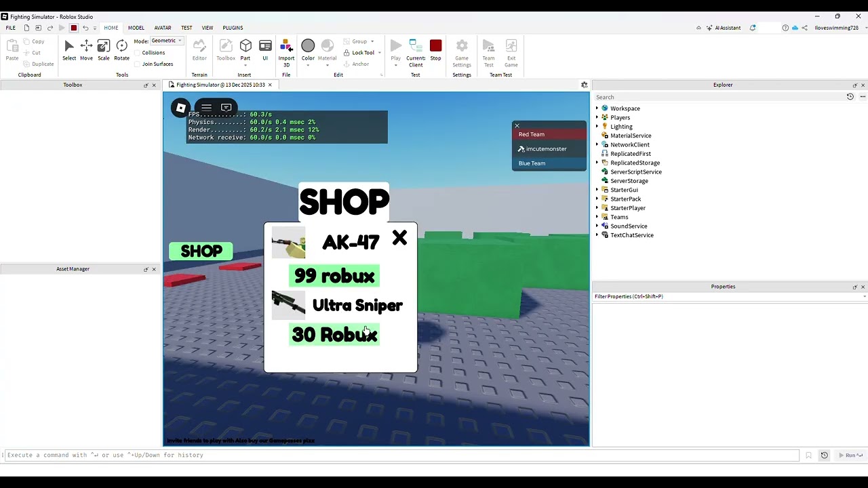Screen dimensions: 868x488
Task: Close the team leaderboard with X
Action: (x=517, y=125)
